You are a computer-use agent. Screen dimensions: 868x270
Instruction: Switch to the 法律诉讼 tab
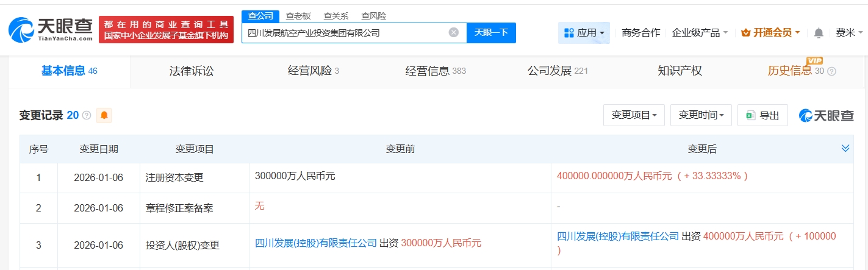point(192,71)
